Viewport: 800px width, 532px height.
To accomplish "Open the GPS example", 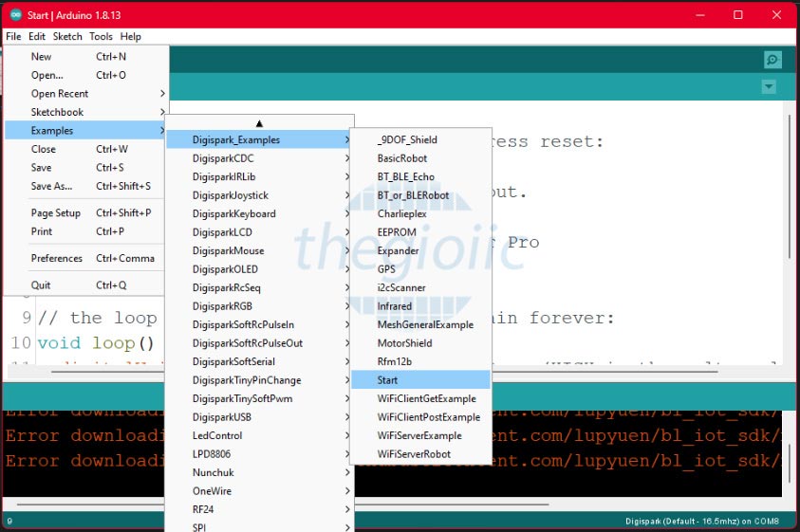I will pos(421,268).
